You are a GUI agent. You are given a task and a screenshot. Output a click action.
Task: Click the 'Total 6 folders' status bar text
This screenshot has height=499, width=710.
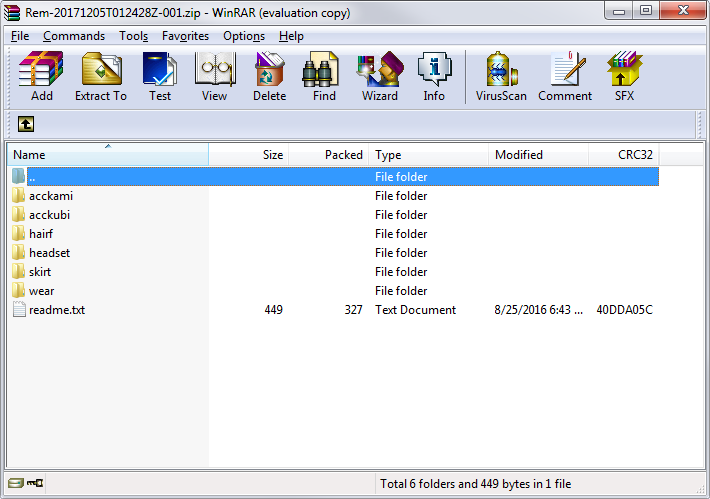click(475, 484)
